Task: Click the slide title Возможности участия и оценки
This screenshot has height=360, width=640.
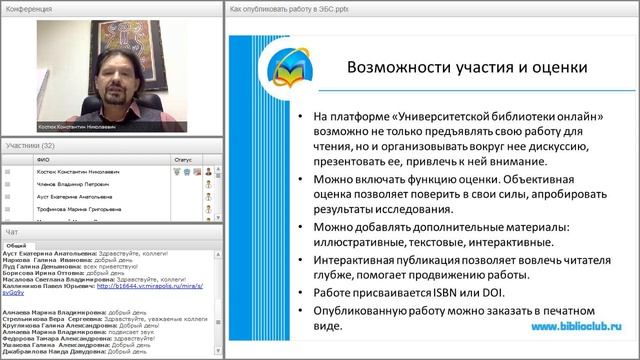Action: point(467,67)
